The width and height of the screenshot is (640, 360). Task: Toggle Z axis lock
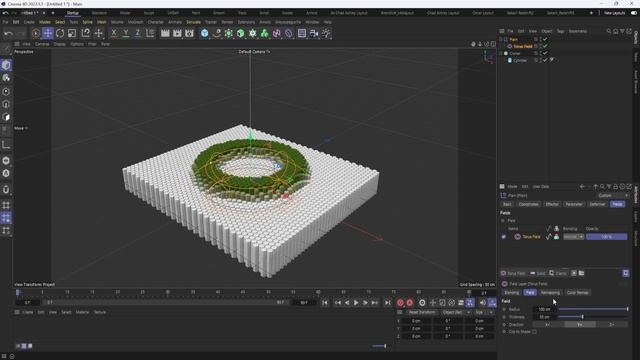click(x=138, y=33)
